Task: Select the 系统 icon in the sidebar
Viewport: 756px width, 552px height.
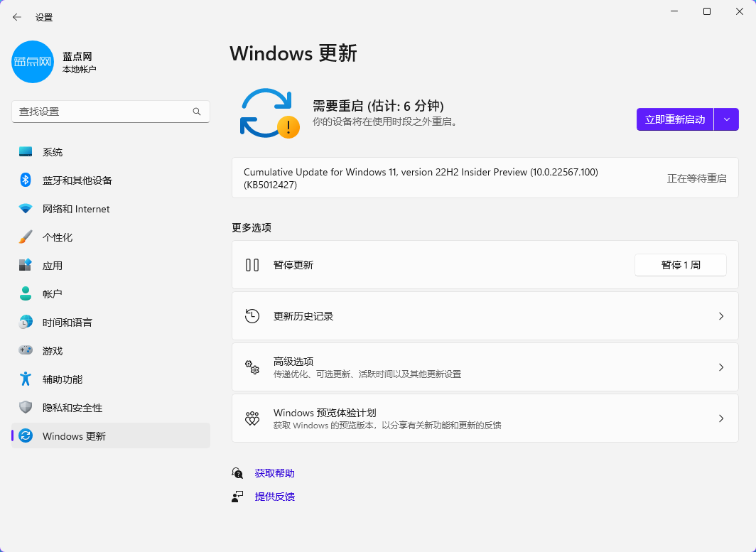Action: click(24, 151)
